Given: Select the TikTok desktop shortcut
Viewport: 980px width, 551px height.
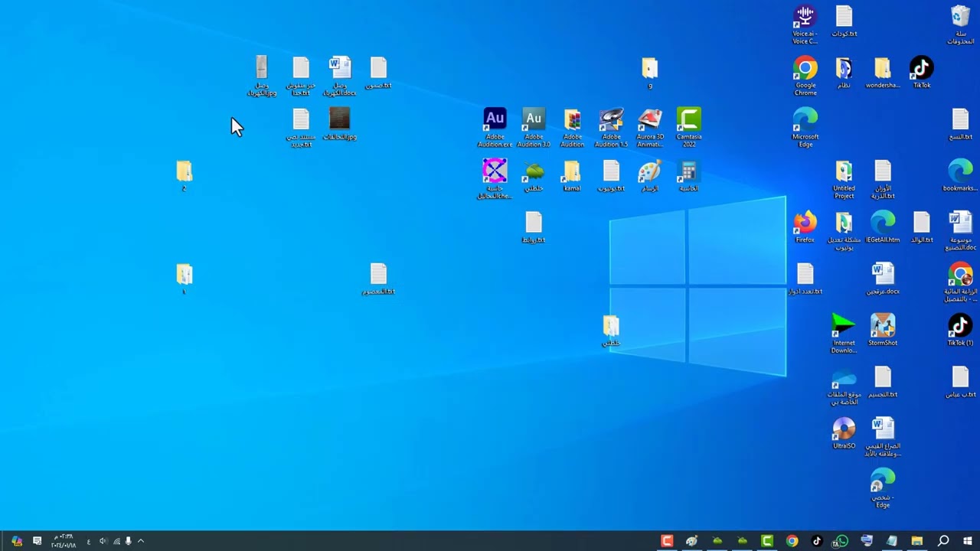Looking at the screenshot, I should click(x=922, y=73).
